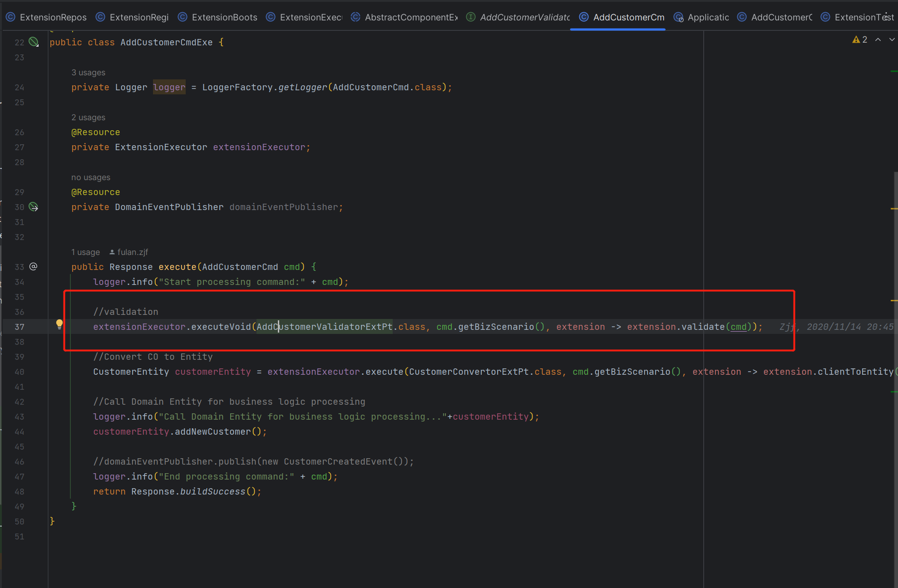Switch to the ExtensionRegi tab

point(132,17)
